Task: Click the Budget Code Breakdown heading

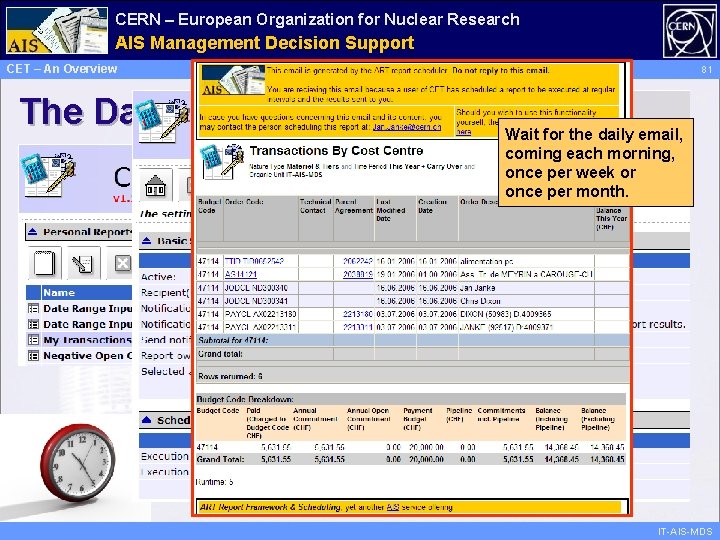Action: click(x=245, y=399)
